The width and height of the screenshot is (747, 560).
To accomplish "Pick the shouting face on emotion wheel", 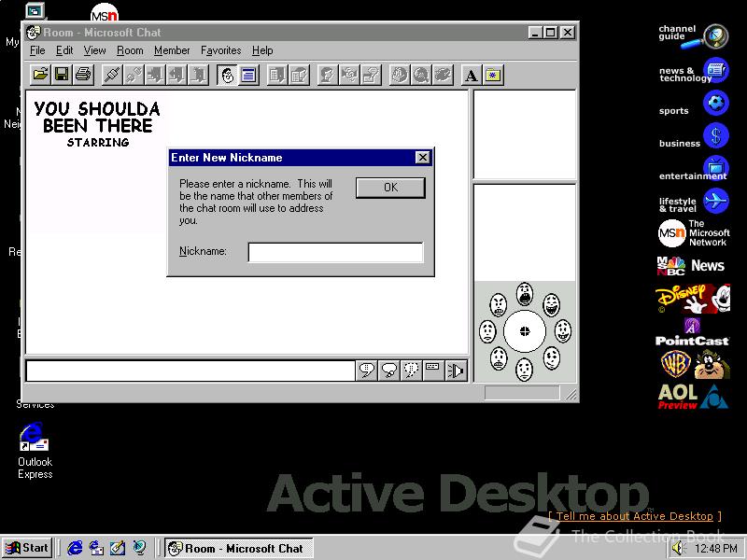I will tap(525, 294).
